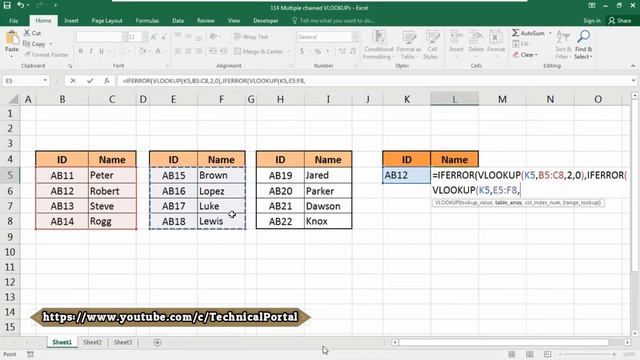The width and height of the screenshot is (640, 360).
Task: Switch to the Review tab
Action: pos(206,21)
